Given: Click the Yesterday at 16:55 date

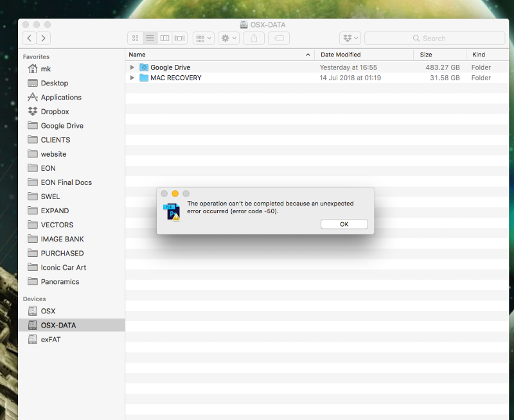Looking at the screenshot, I should 348,67.
